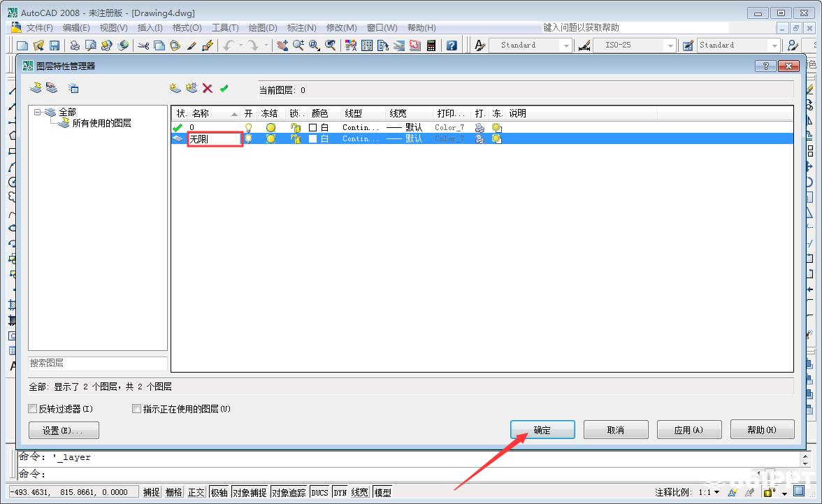Click the Text Style icon
This screenshot has width=822, height=504.
click(480, 45)
